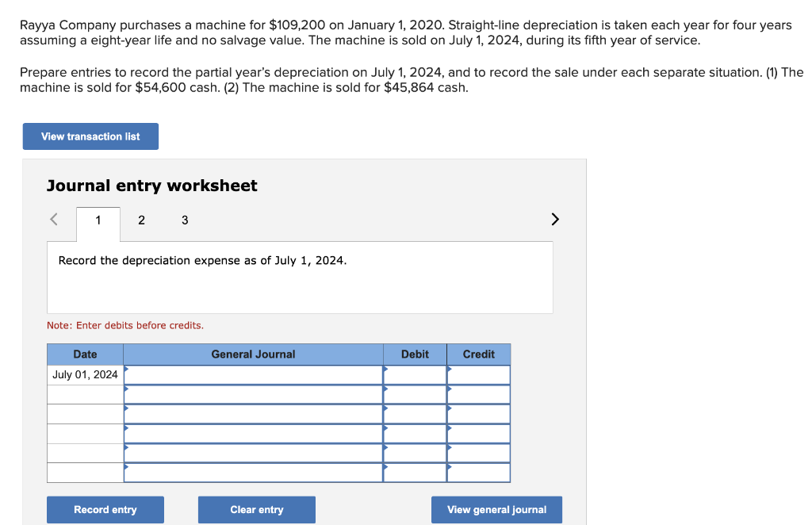
Task: Open the View general journal page
Action: click(496, 509)
